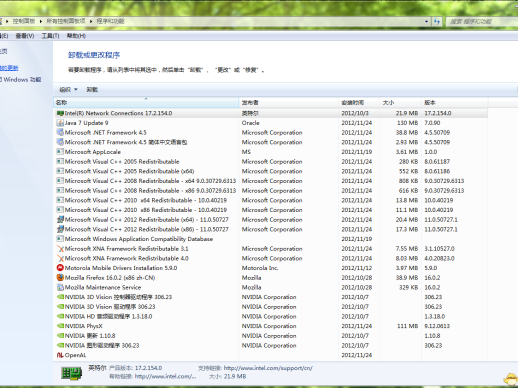Image resolution: width=518 pixels, height=388 pixels.
Task: Open the Intel support link www.intel.com/support/cn/
Action: pyautogui.click(x=268, y=368)
